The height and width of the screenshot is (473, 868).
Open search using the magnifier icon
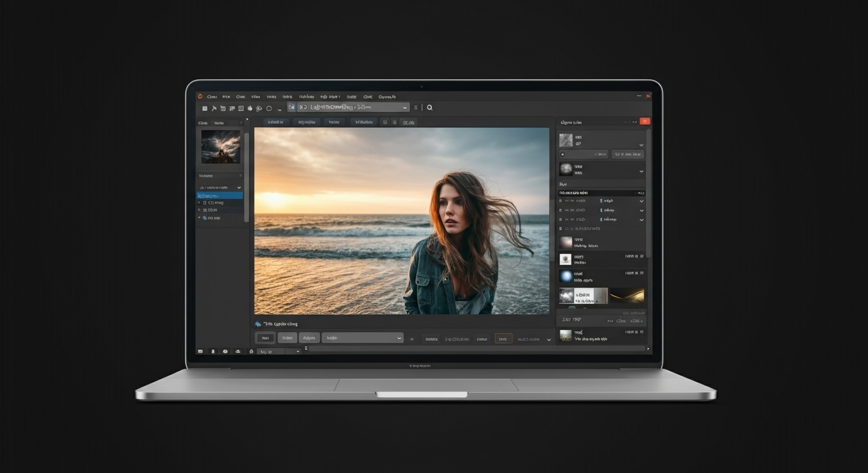pyautogui.click(x=429, y=107)
